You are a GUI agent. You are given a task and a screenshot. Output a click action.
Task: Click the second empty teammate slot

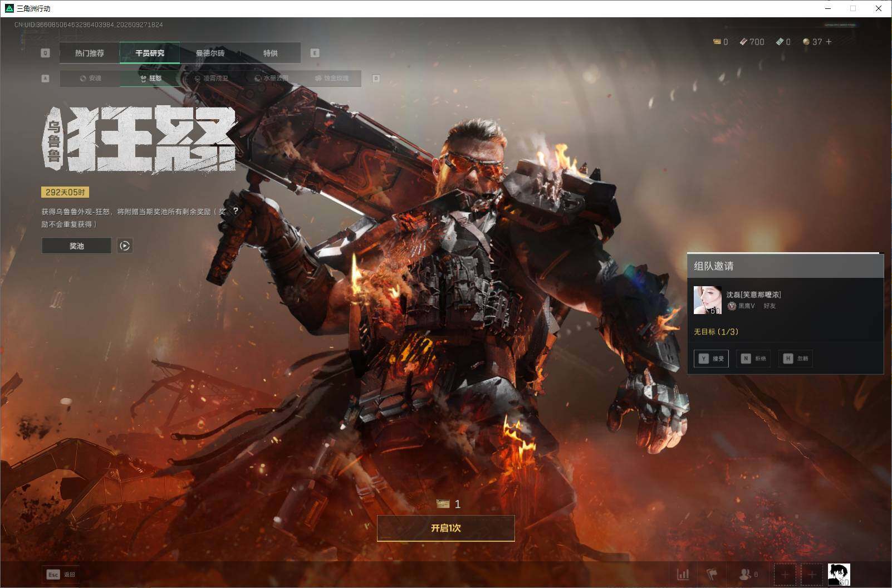click(812, 575)
